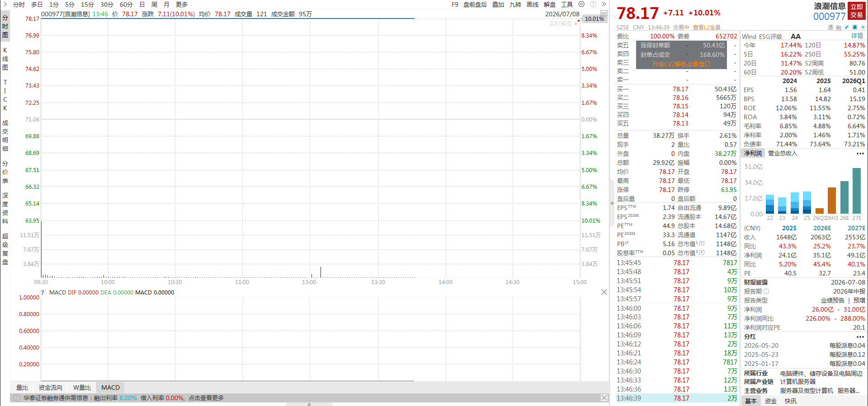Select the 5分 chart period
This screenshot has height=406, width=868.
pos(70,5)
